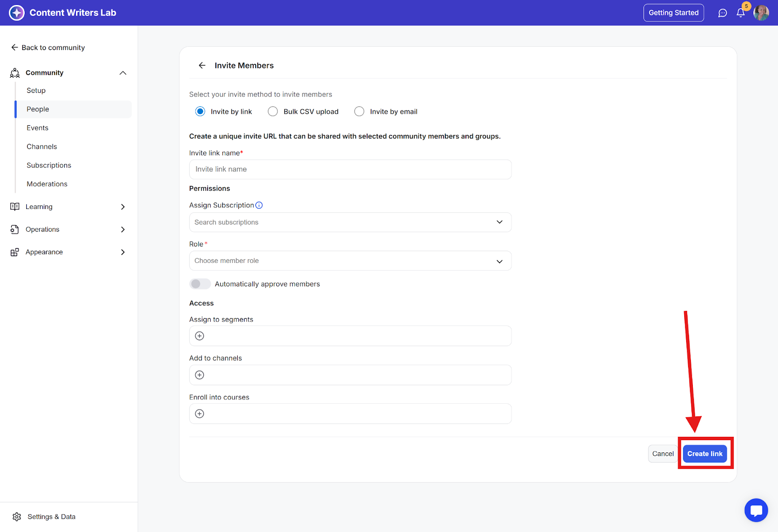
Task: Click the Settings & Data gear icon
Action: pyautogui.click(x=17, y=516)
